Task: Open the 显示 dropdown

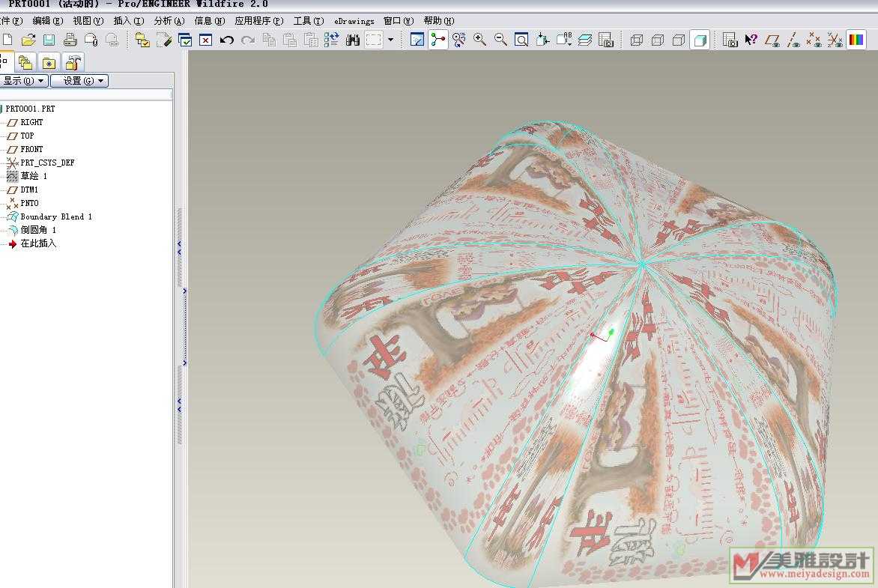Action: tap(23, 81)
